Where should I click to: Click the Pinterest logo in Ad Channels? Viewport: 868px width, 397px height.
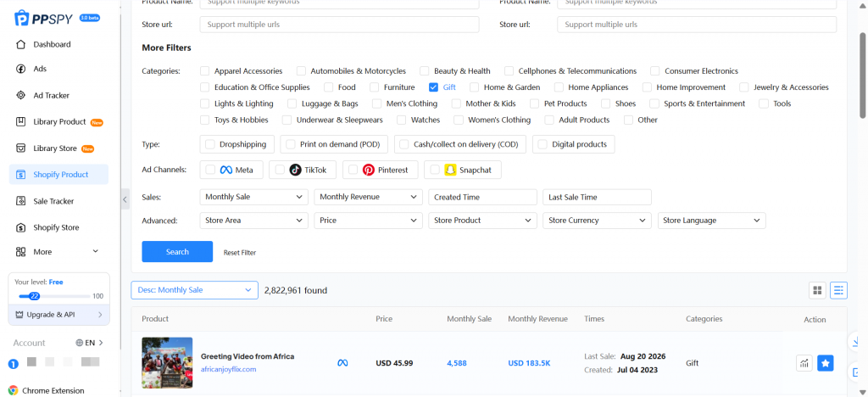[369, 170]
